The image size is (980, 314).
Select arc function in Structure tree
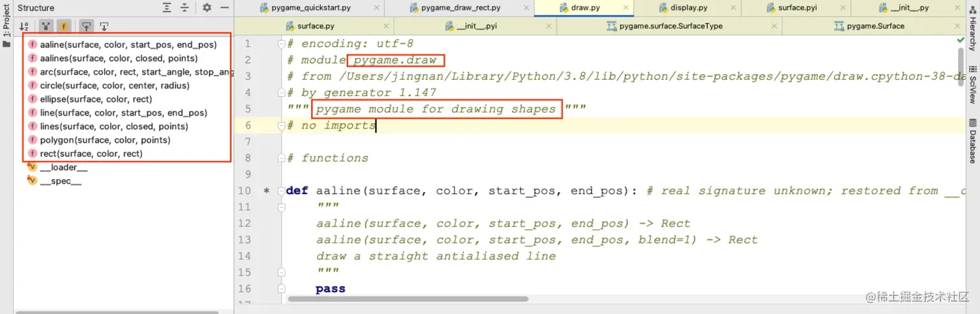coord(130,72)
